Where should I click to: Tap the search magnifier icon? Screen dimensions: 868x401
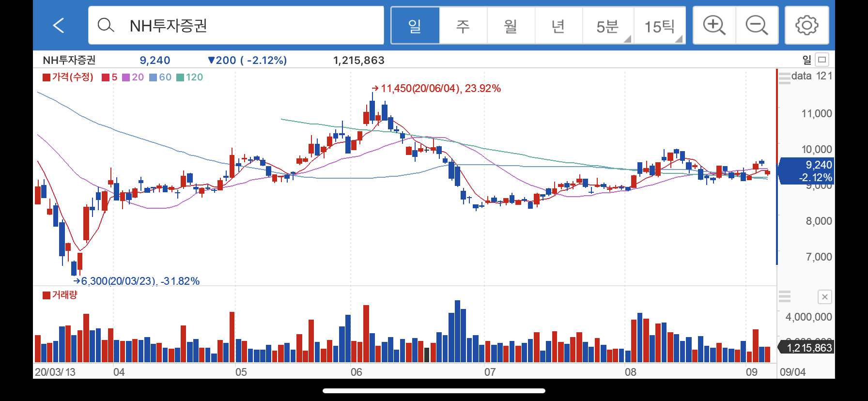pos(106,25)
